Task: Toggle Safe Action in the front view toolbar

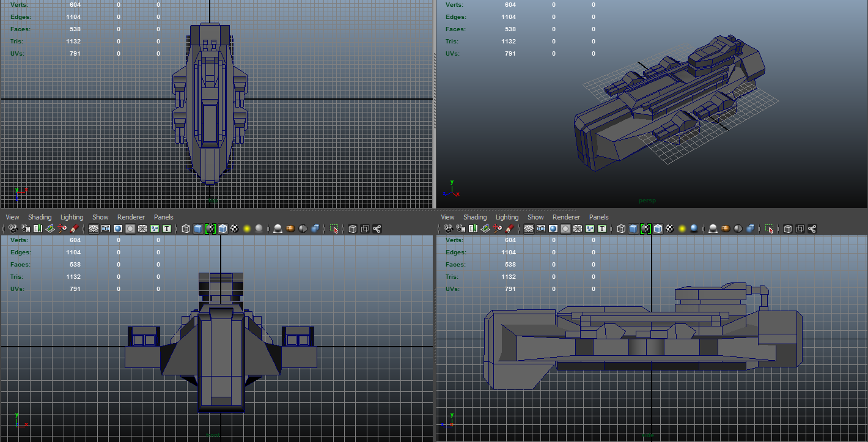Action: point(155,229)
